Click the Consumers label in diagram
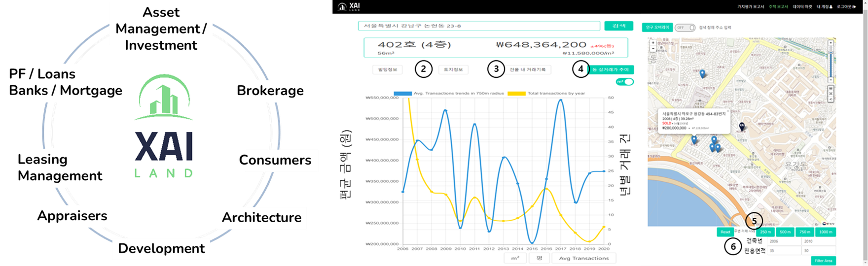This screenshot has height=266, width=868. [275, 160]
